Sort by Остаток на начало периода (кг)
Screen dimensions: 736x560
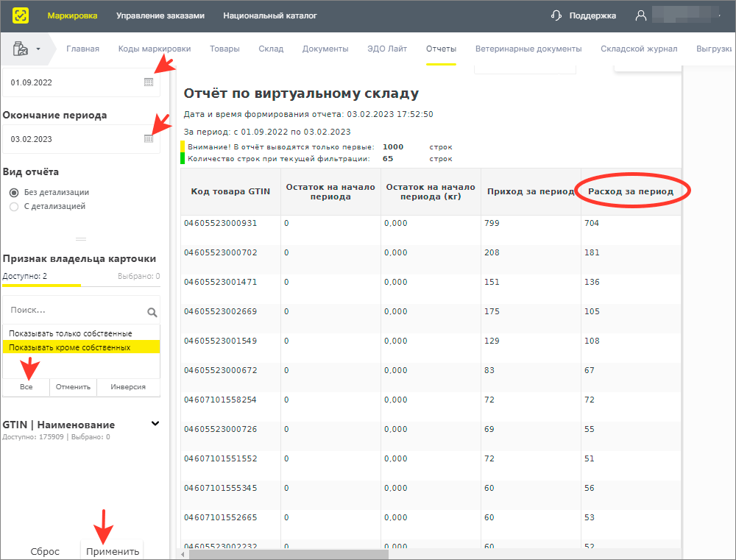point(431,191)
